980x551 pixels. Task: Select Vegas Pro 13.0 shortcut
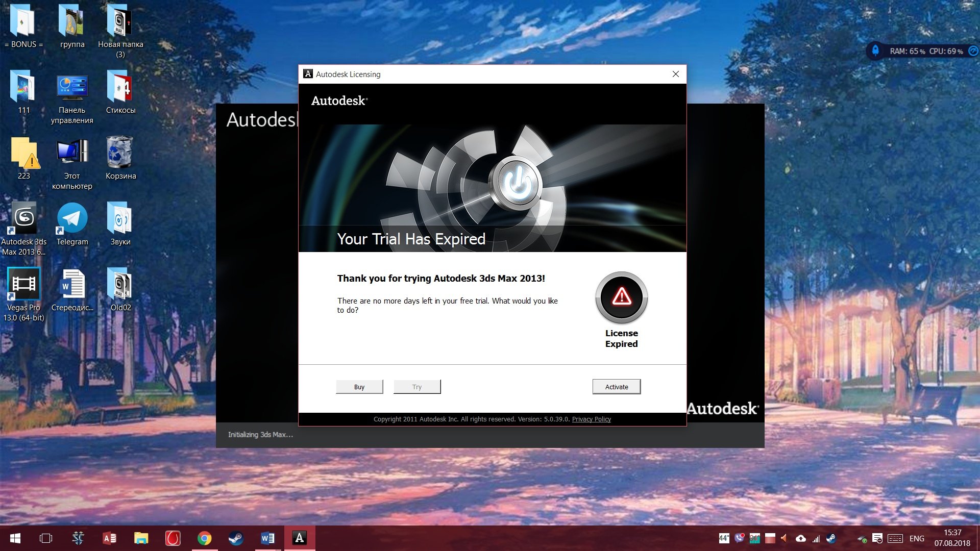[23, 295]
